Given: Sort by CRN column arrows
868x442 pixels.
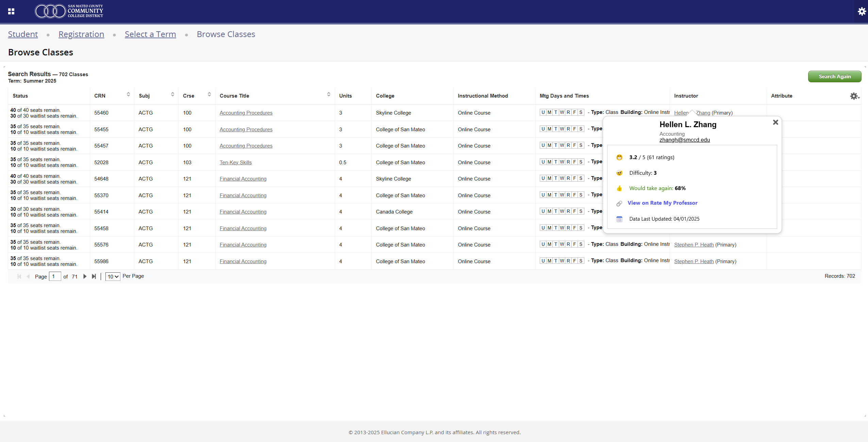Looking at the screenshot, I should click(x=128, y=95).
